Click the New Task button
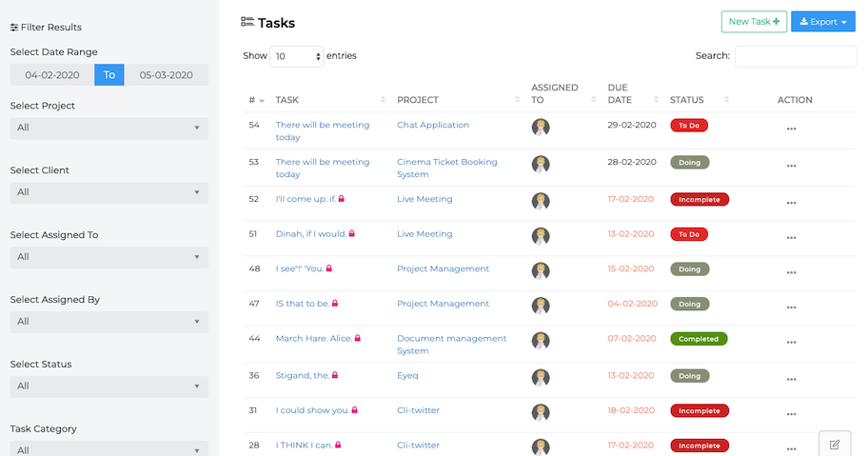868x456 pixels. click(753, 22)
